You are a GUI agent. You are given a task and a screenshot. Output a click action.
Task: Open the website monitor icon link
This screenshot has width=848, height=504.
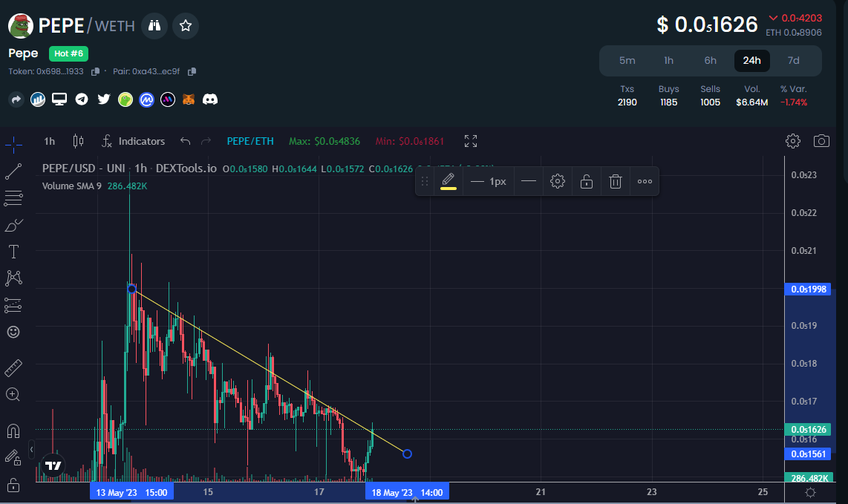(59, 99)
